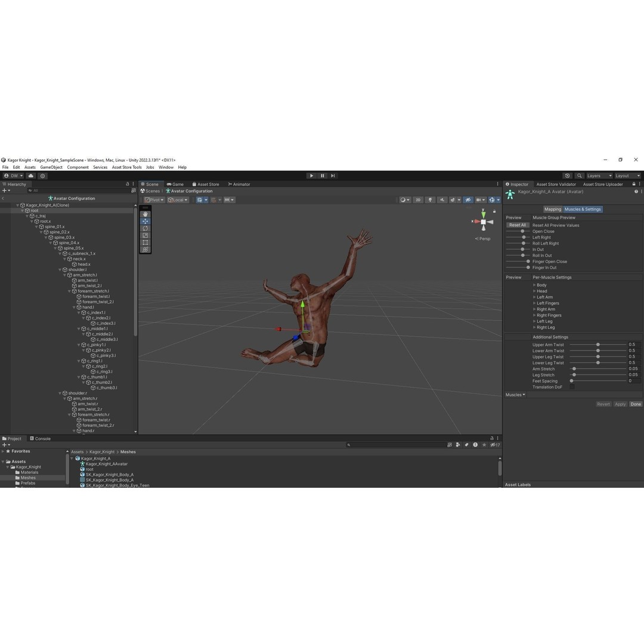This screenshot has width=644, height=644.
Task: Open the scene draw mode dropdown
Action: (405, 200)
